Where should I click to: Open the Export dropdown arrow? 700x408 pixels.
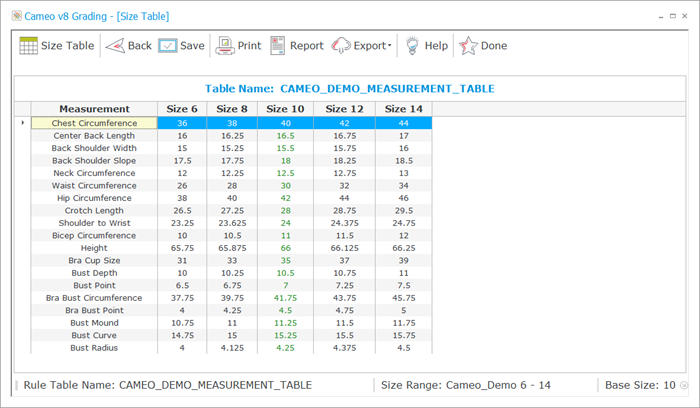(389, 46)
